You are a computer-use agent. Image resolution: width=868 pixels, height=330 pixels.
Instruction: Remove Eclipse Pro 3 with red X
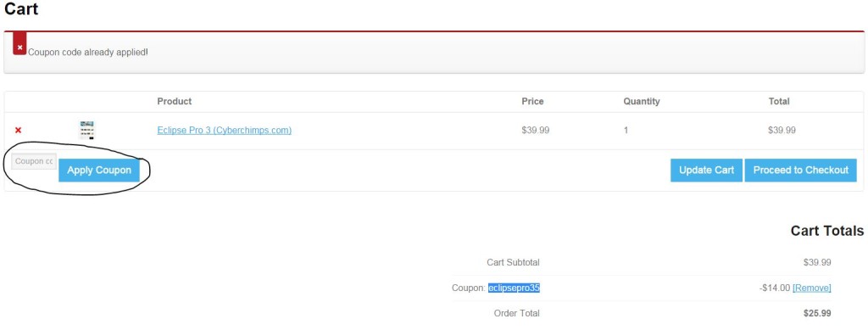pos(19,130)
